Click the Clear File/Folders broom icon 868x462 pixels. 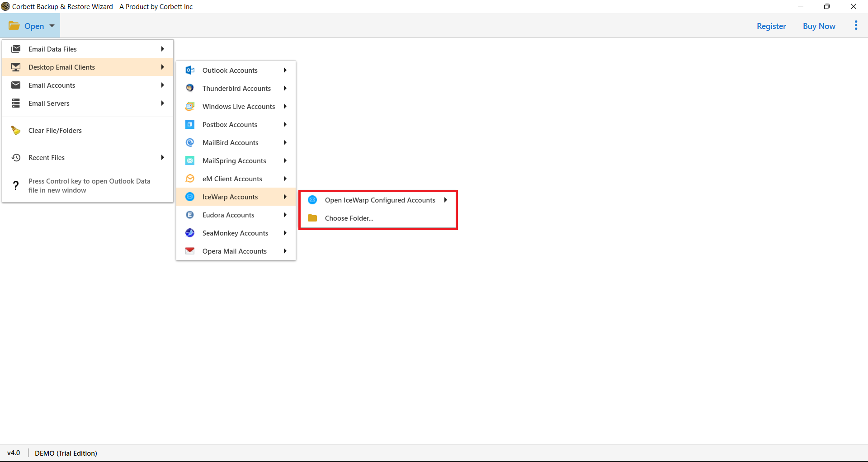coord(16,130)
